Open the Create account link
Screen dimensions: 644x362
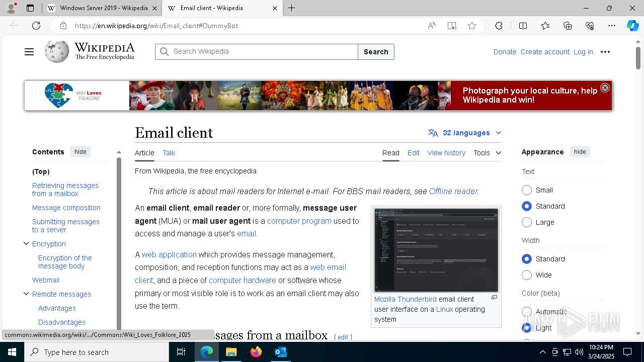pyautogui.click(x=545, y=52)
